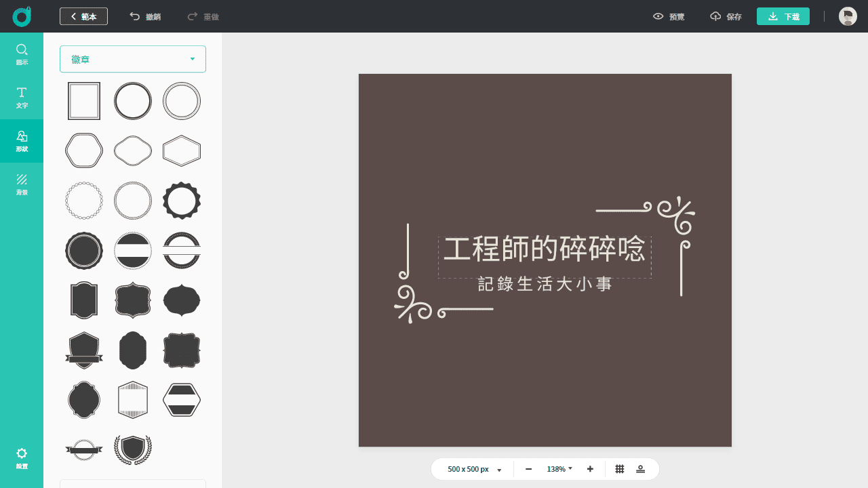This screenshot has height=488, width=868.
Task: Select the square badge frame thumbnail
Action: (83, 100)
